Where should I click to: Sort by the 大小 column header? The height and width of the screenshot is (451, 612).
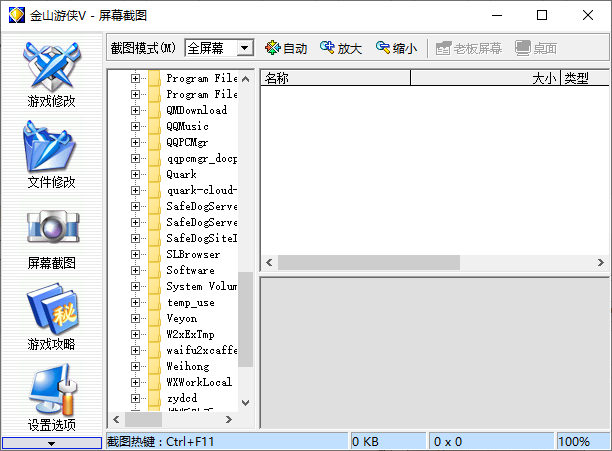(x=486, y=78)
